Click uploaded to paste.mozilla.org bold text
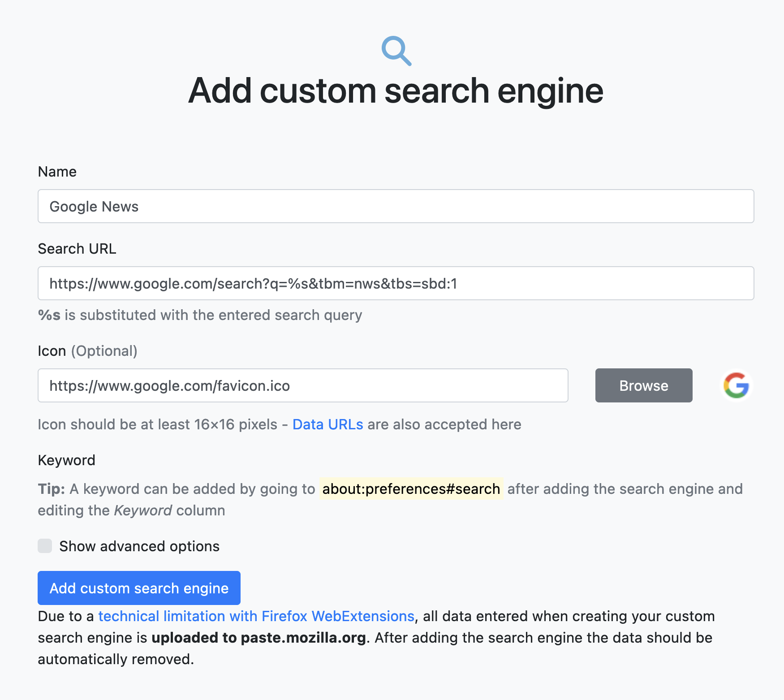Viewport: 784px width, 700px height. [x=259, y=638]
